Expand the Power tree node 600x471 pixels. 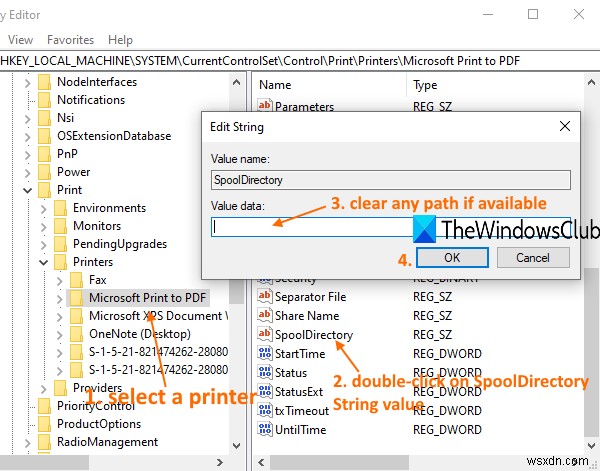tap(28, 173)
